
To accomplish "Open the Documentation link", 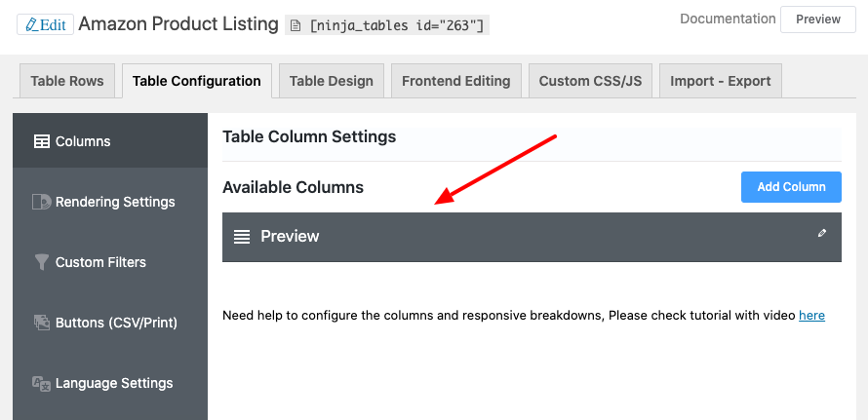I will [728, 19].
